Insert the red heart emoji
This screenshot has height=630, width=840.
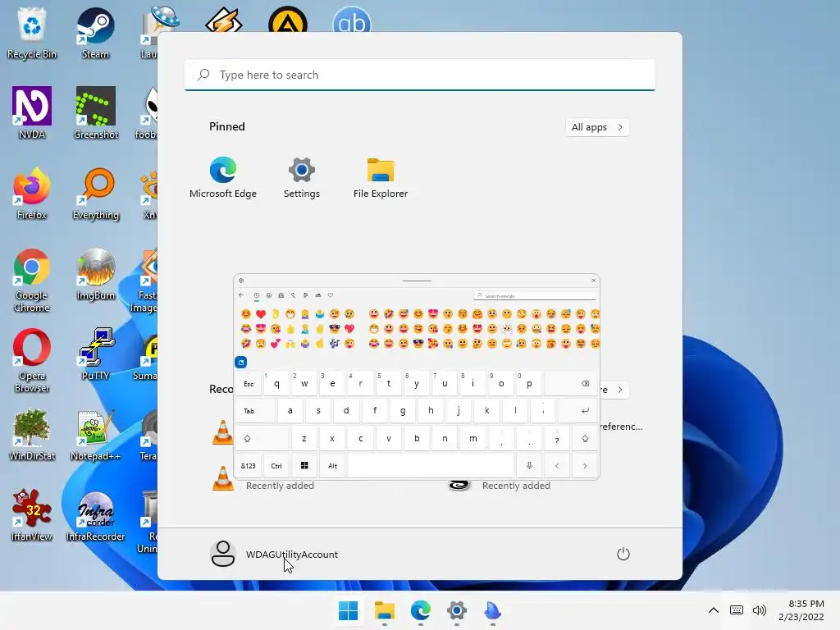pyautogui.click(x=261, y=314)
